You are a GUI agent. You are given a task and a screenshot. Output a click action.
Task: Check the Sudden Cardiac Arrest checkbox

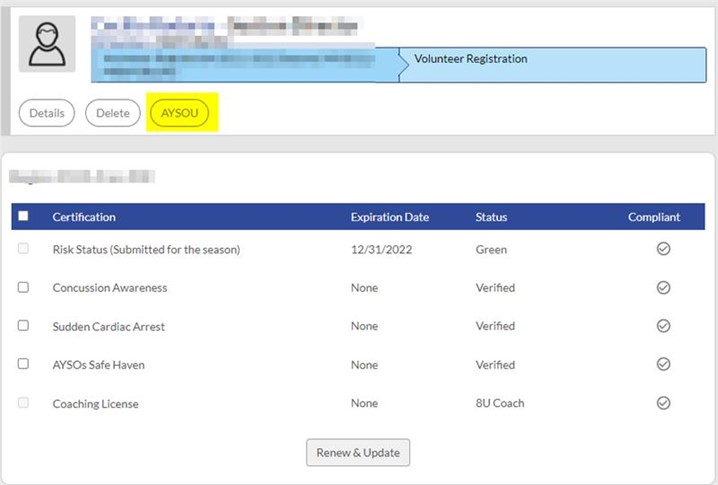[x=24, y=326]
